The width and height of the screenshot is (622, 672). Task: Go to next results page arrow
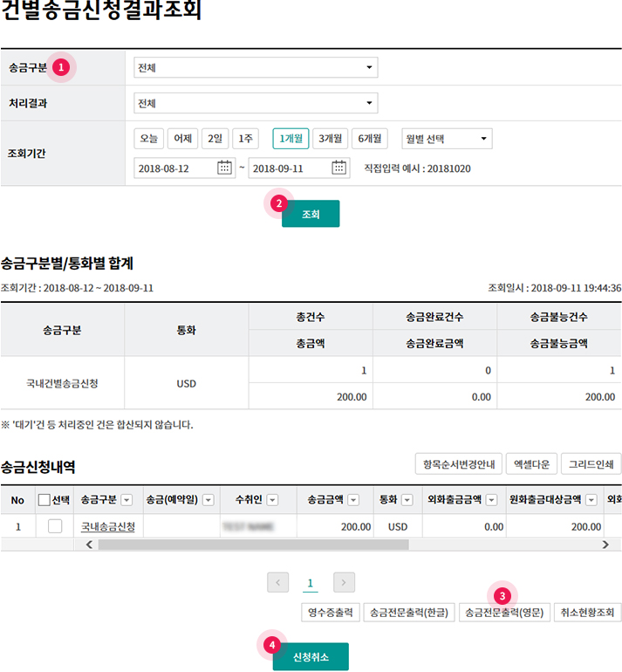[x=344, y=582]
